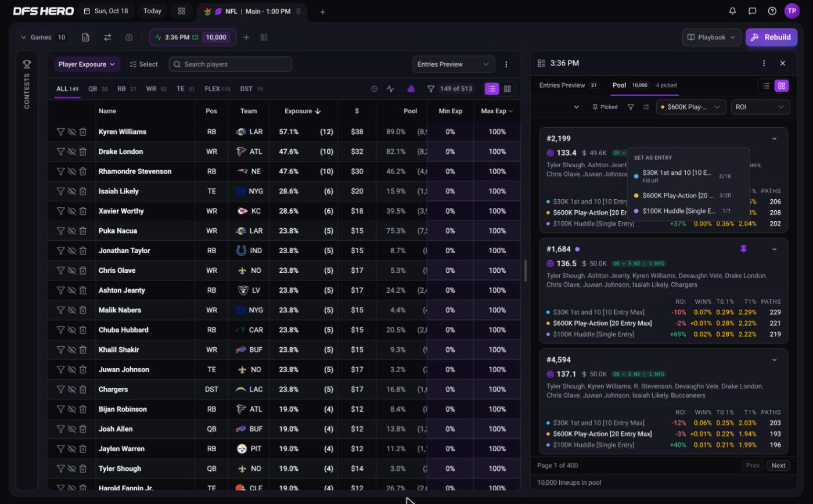
Task: Switch to the Entries Preview tab in the right panel
Action: (x=569, y=85)
